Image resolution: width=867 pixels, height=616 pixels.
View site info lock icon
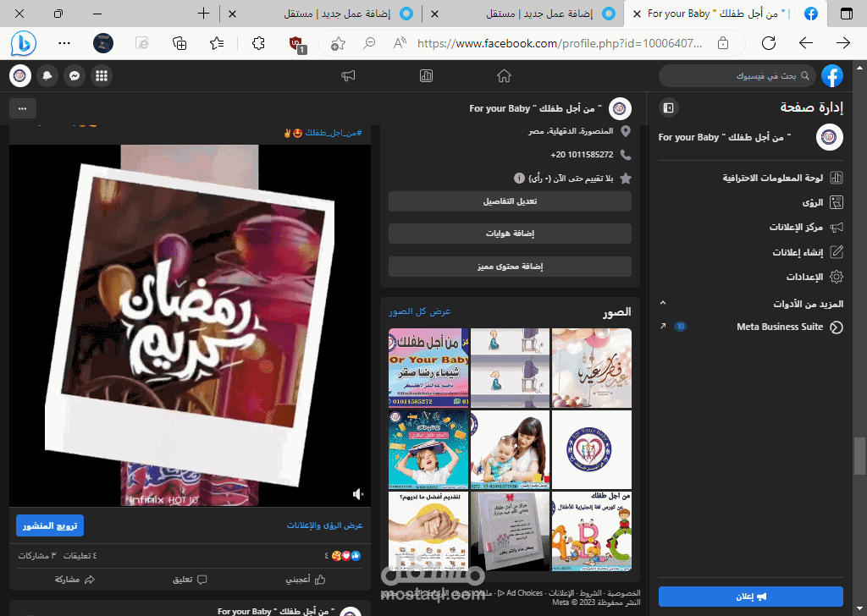723,43
